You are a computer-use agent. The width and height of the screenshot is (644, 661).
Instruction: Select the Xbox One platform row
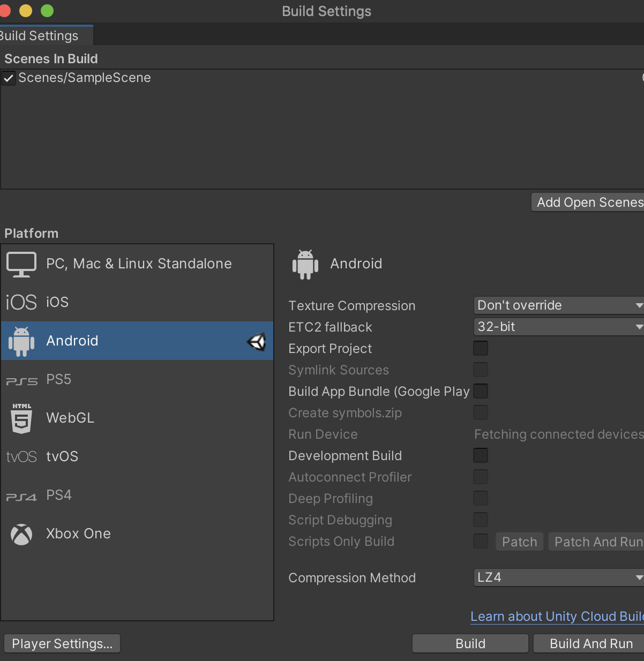(137, 534)
